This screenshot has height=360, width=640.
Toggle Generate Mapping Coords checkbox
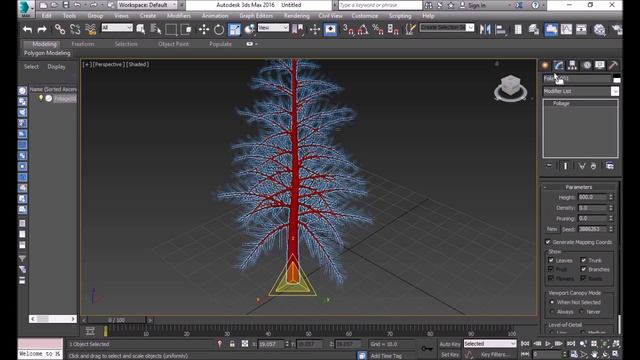(548, 242)
